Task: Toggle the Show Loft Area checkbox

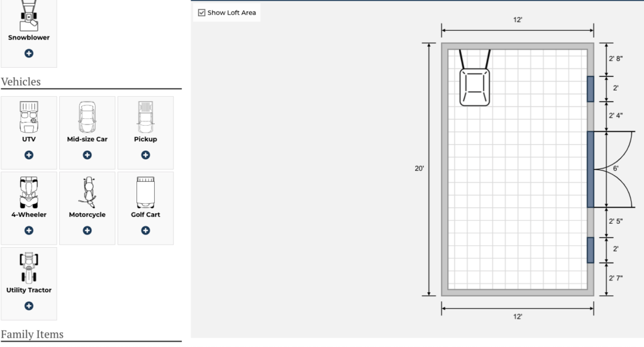Action: tap(202, 13)
